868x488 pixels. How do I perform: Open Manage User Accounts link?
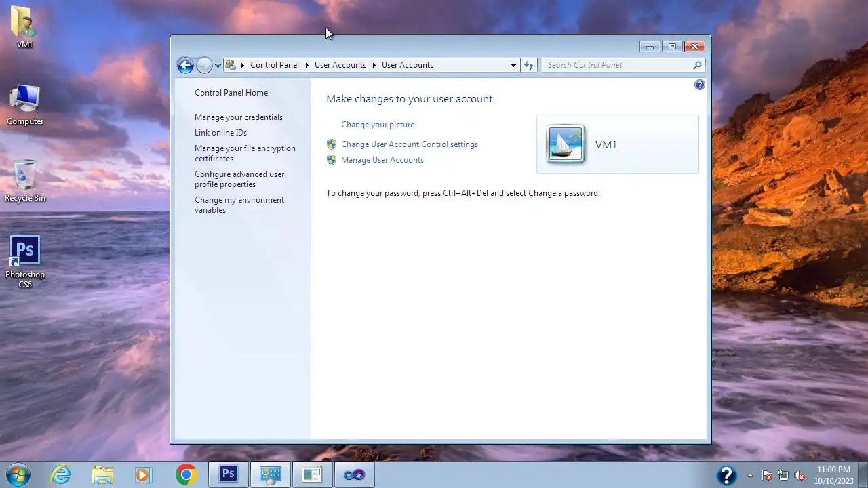pyautogui.click(x=382, y=160)
